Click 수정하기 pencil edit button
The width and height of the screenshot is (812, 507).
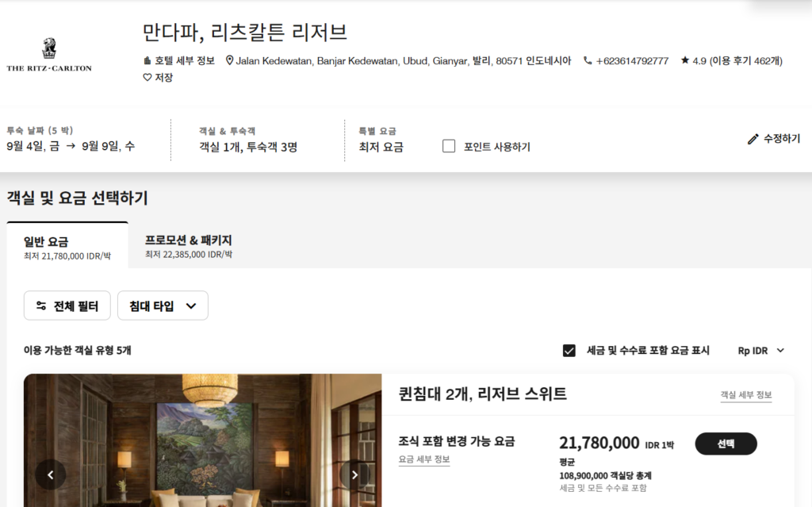pyautogui.click(x=774, y=138)
